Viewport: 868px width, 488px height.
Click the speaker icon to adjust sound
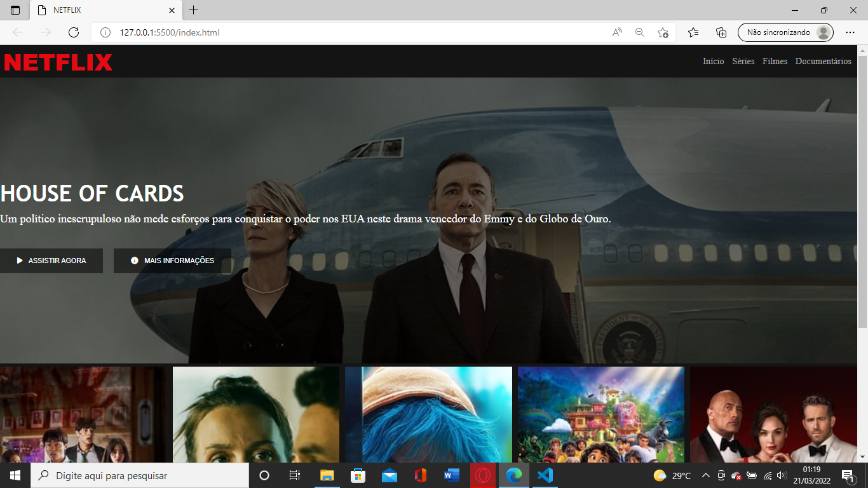click(781, 475)
